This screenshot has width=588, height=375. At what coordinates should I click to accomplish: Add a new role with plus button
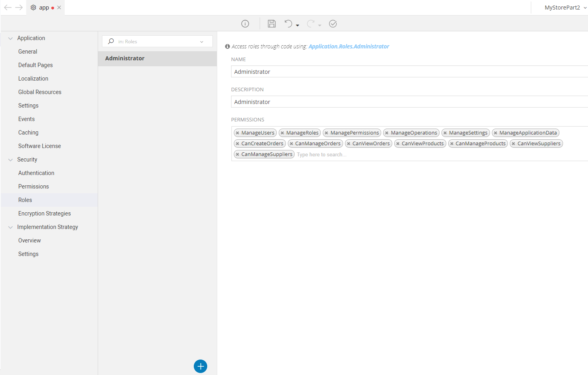click(200, 366)
